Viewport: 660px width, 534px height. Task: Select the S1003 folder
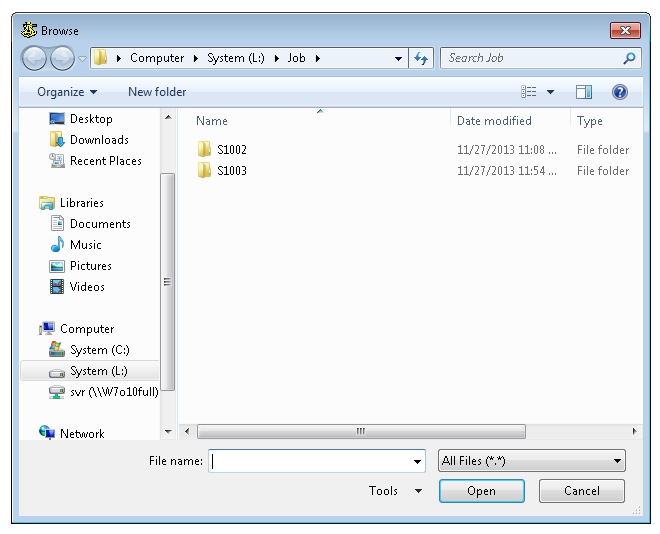click(231, 171)
